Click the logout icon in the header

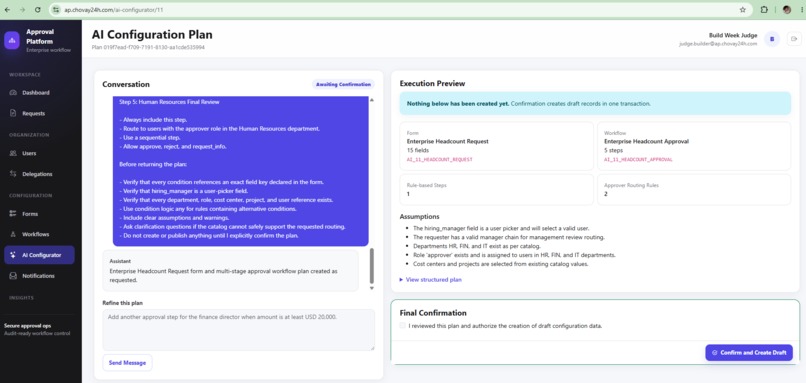click(x=794, y=39)
